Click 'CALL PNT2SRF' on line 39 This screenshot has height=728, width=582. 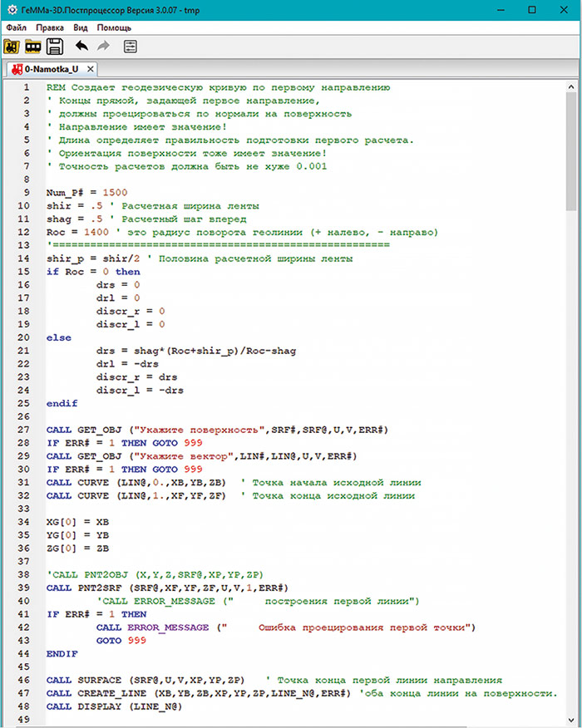tap(84, 588)
